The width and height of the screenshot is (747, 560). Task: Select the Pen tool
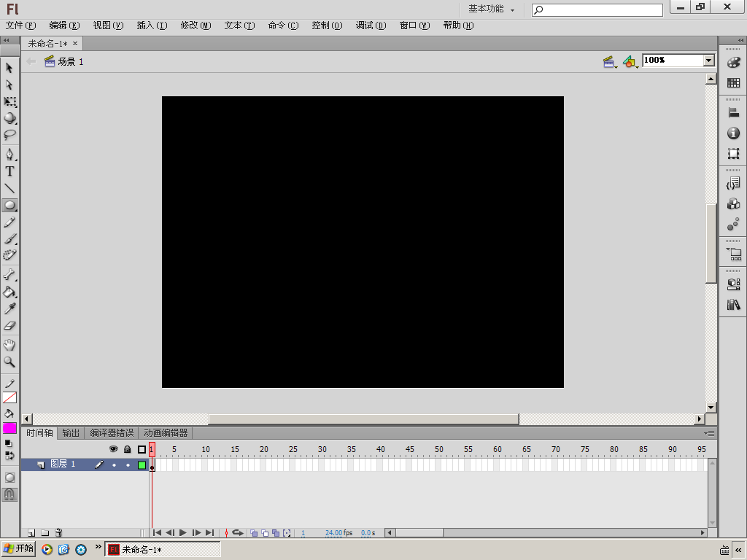[9, 155]
